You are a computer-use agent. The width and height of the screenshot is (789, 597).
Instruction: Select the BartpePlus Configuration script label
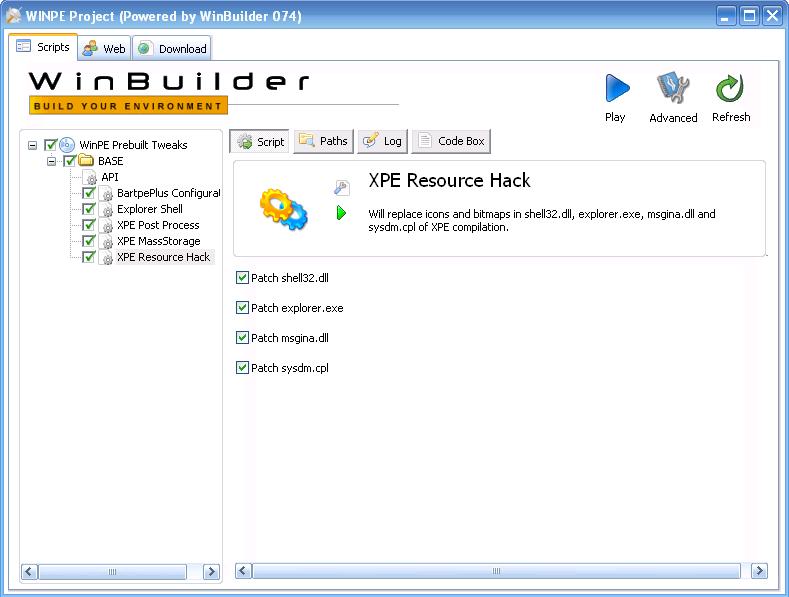click(168, 193)
